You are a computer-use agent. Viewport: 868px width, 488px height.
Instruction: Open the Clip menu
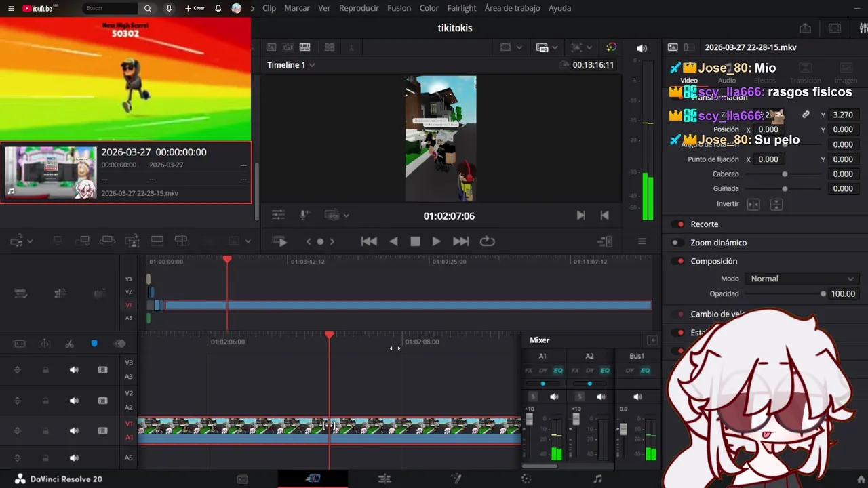269,8
